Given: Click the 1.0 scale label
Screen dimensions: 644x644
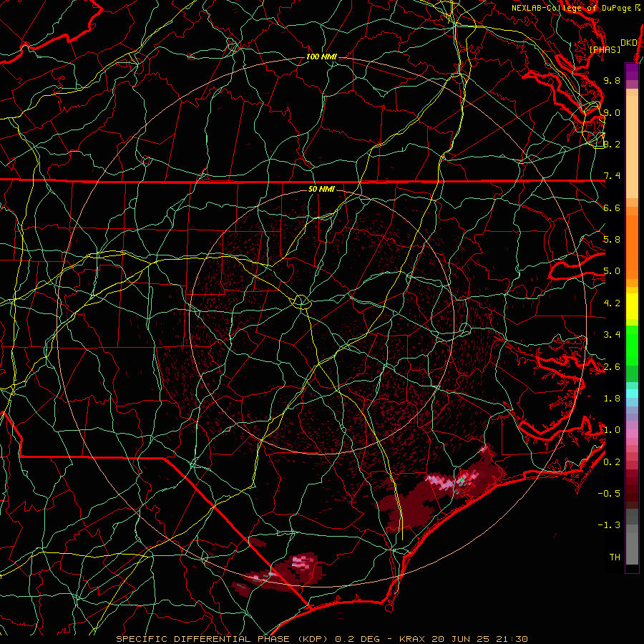Looking at the screenshot, I should (x=612, y=430).
